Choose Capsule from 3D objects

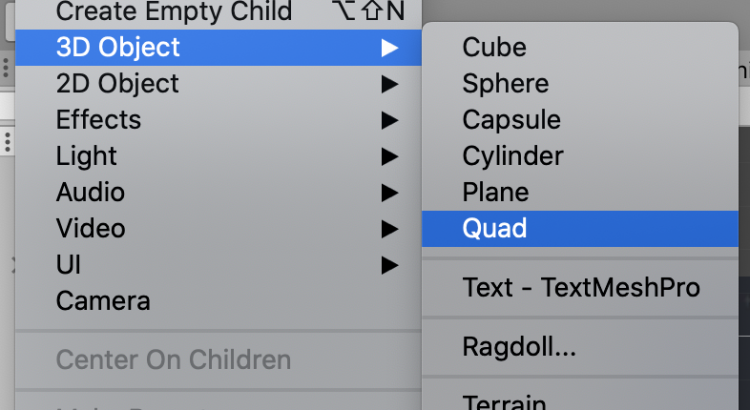510,120
